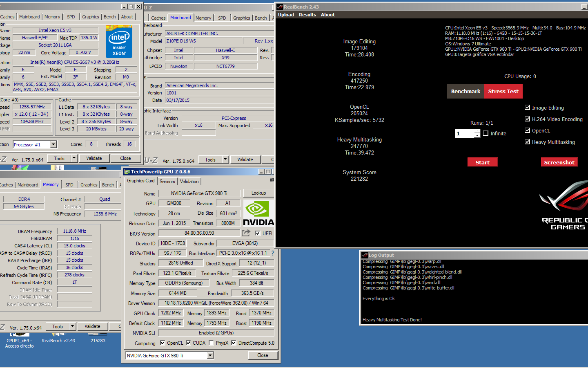Open Tools dropdown arrow in CPU-Z CPU window
The height and width of the screenshot is (368, 588).
[74, 158]
